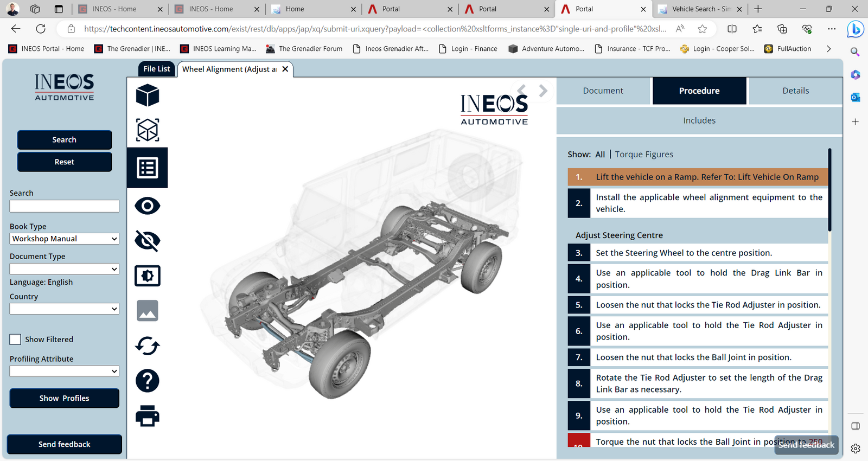This screenshot has height=461, width=868.
Task: Open browser settings and more menu
Action: tap(832, 29)
